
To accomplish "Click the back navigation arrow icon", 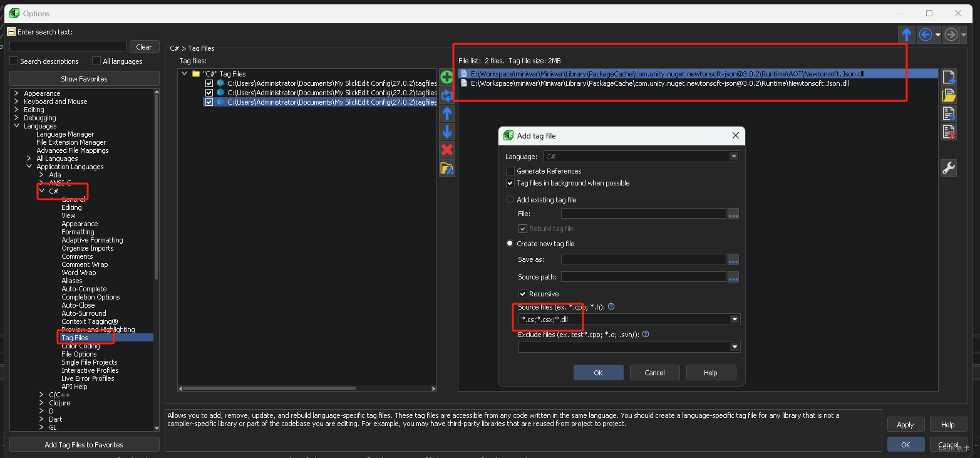I will click(926, 34).
